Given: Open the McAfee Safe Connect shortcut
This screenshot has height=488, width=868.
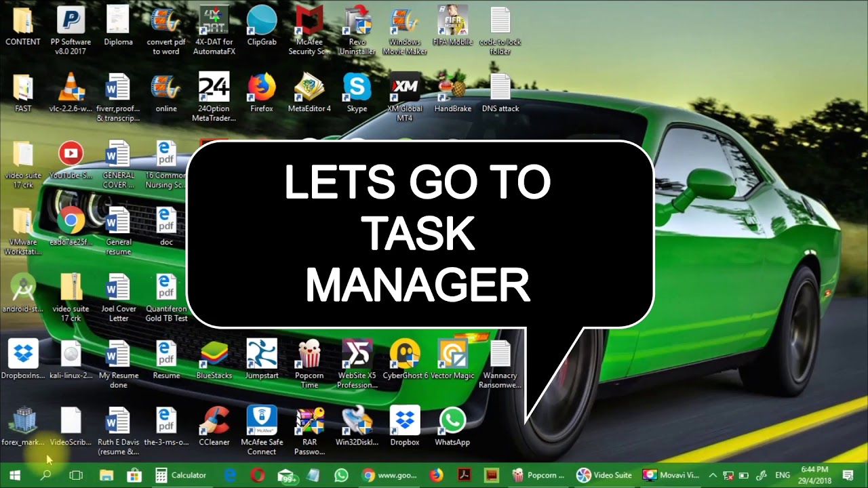Looking at the screenshot, I should pos(262,430).
